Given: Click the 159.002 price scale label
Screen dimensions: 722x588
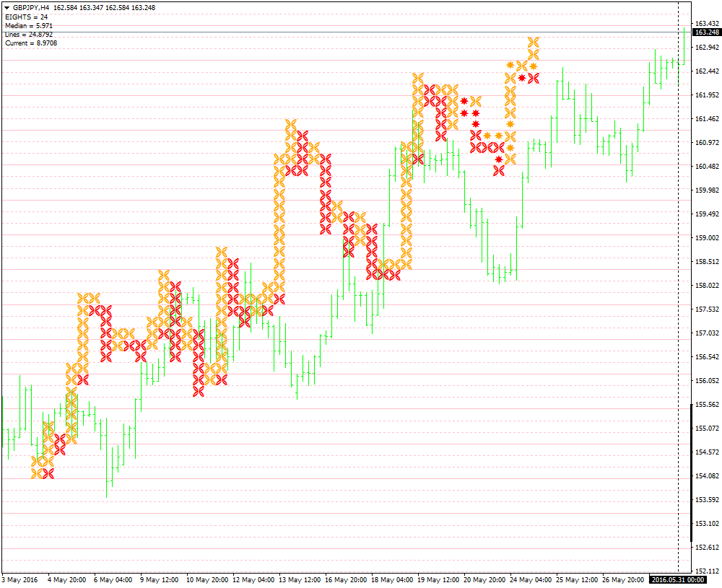Looking at the screenshot, I should [x=707, y=238].
